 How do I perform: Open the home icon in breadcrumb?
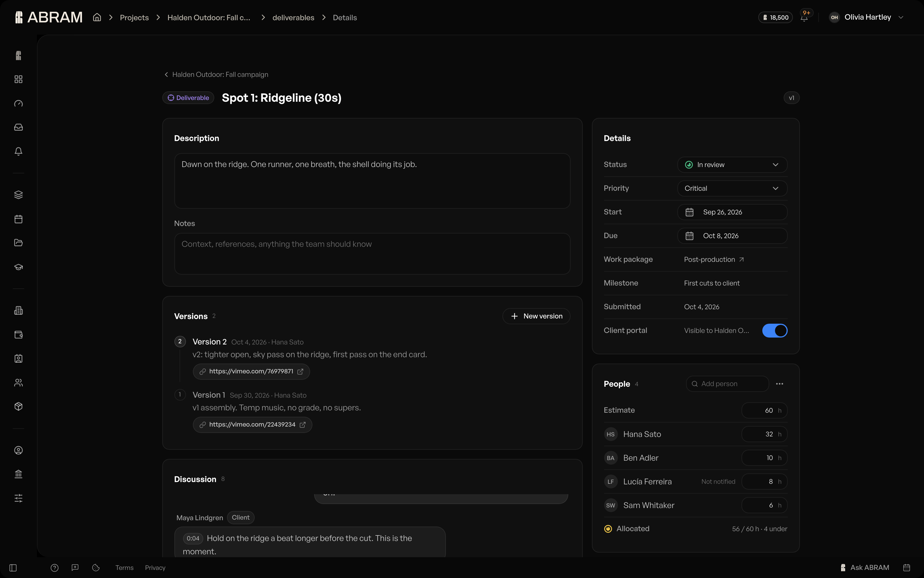97,17
